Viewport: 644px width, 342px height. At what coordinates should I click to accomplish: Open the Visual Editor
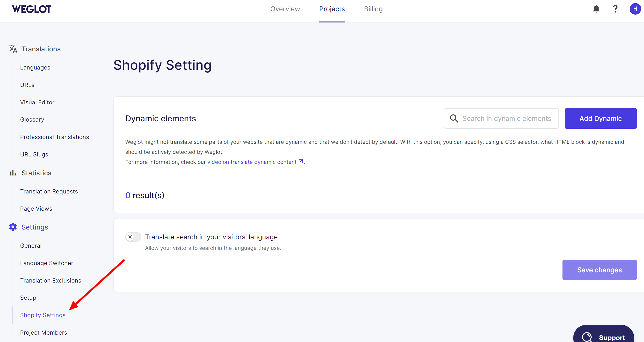pos(37,102)
